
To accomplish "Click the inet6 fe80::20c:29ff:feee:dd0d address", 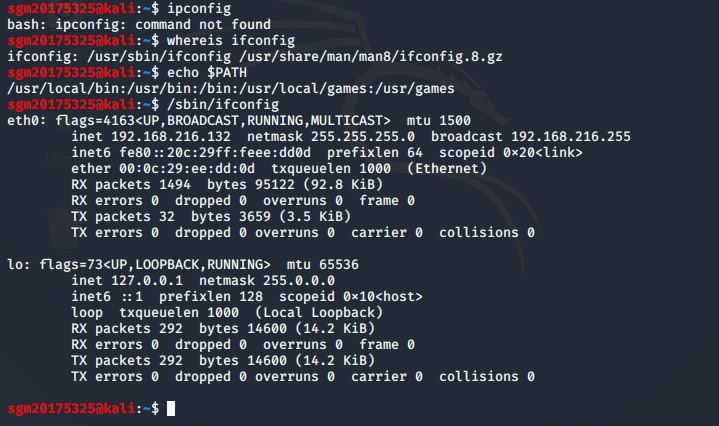I will [215, 153].
